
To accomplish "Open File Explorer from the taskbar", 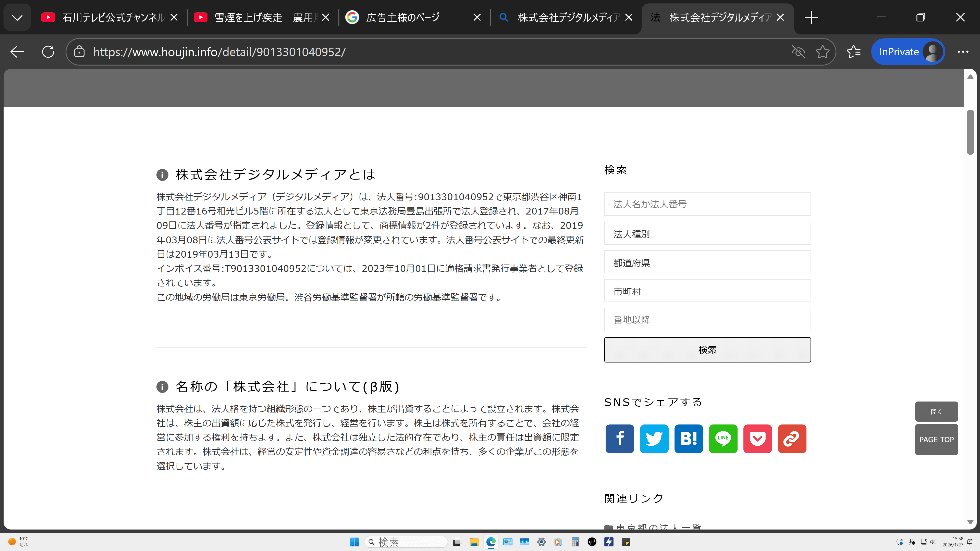I will tap(474, 542).
